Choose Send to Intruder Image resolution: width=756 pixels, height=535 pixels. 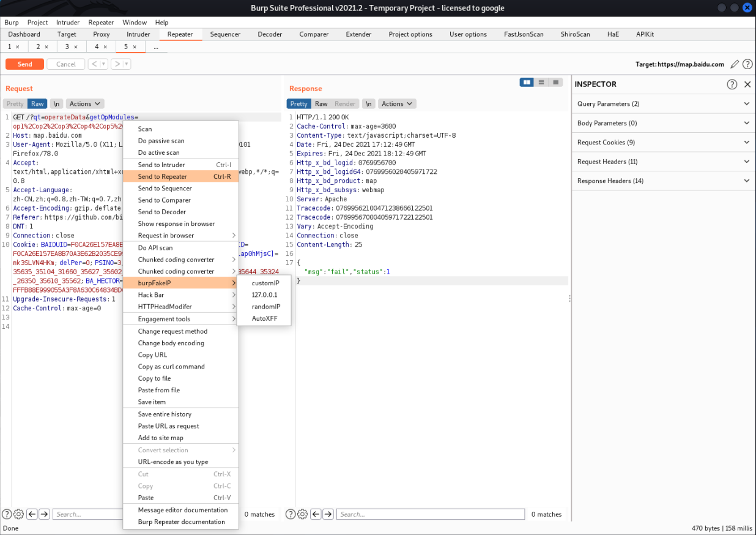(x=180, y=165)
